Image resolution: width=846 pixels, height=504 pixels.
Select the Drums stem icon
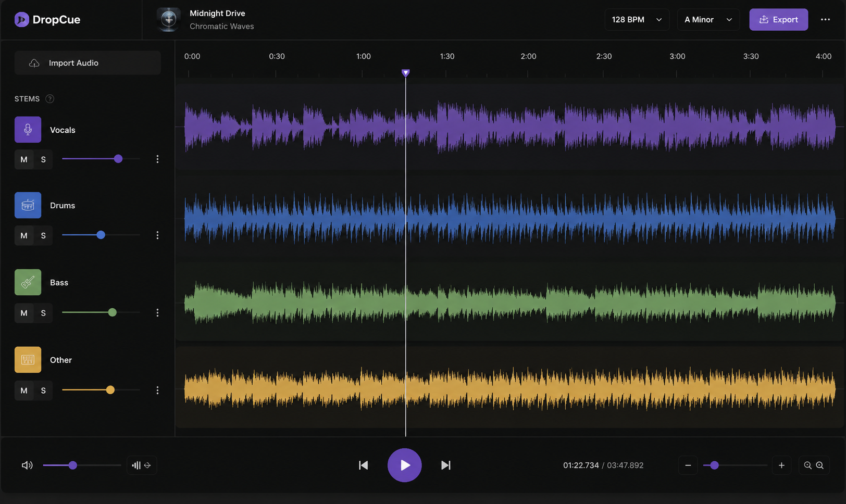click(x=28, y=206)
